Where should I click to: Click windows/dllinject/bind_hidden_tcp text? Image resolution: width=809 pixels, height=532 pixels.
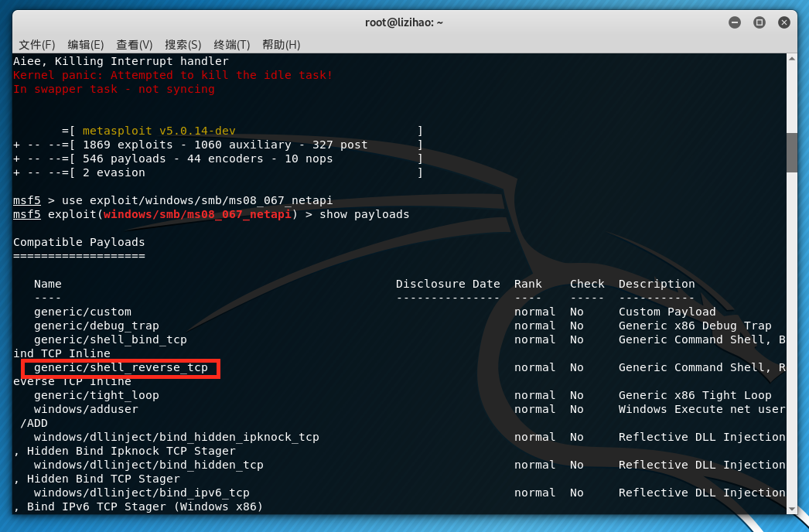pos(148,465)
